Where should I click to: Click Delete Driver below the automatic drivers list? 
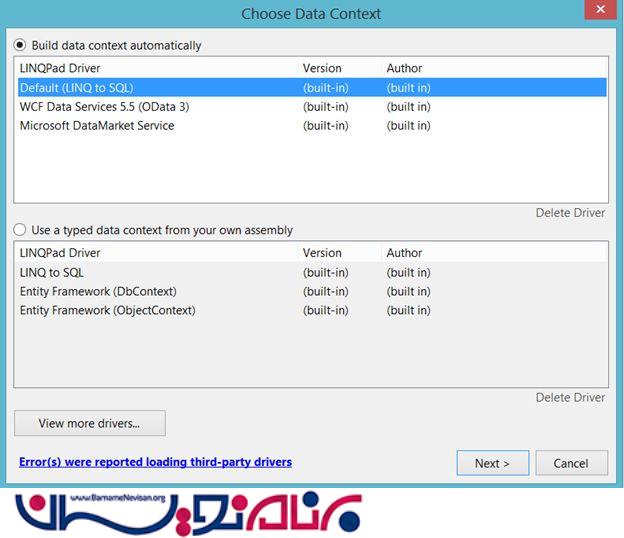click(x=570, y=213)
